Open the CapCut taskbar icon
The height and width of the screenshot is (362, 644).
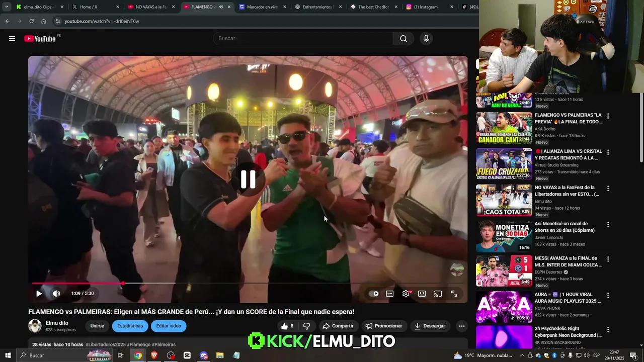point(187,355)
